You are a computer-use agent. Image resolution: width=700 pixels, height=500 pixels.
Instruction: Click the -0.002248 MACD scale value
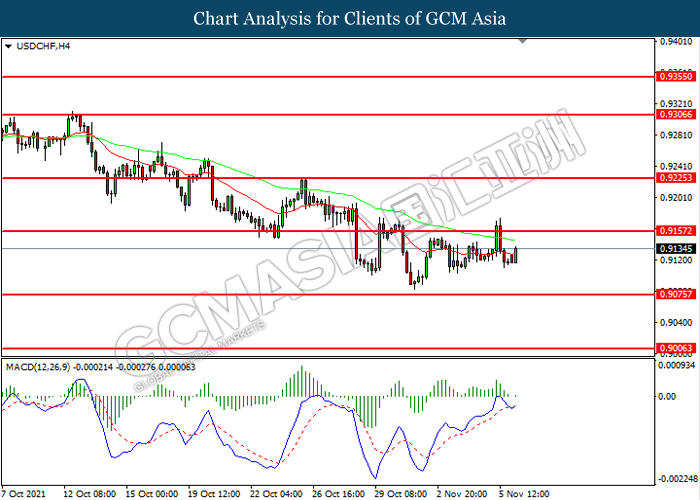677,479
